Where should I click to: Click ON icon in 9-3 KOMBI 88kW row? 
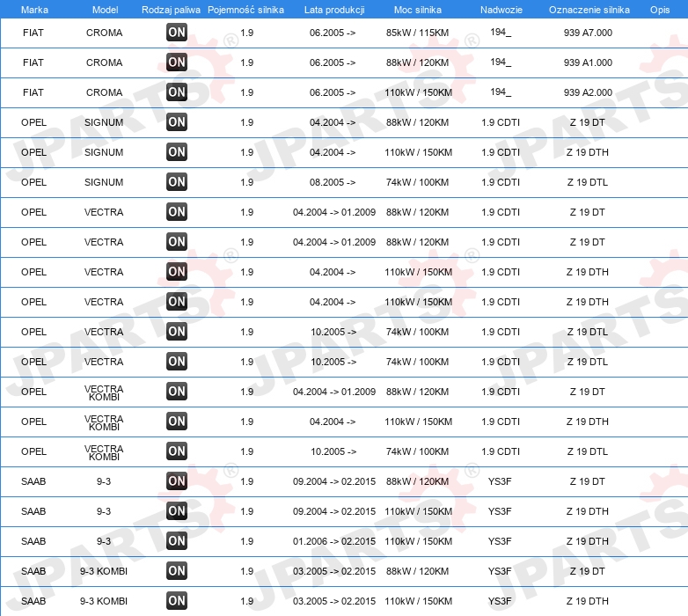click(x=177, y=571)
